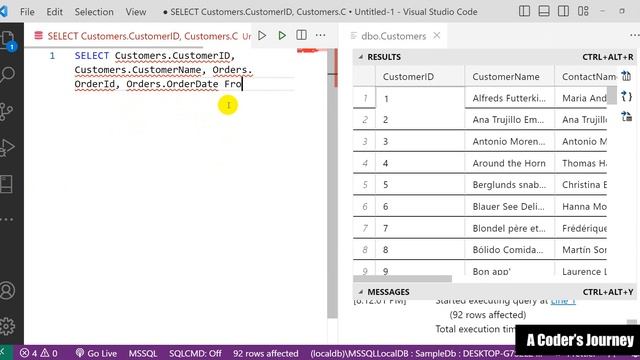Open errors and warnings count in status bar
The image size is (640, 360).
(x=38, y=353)
